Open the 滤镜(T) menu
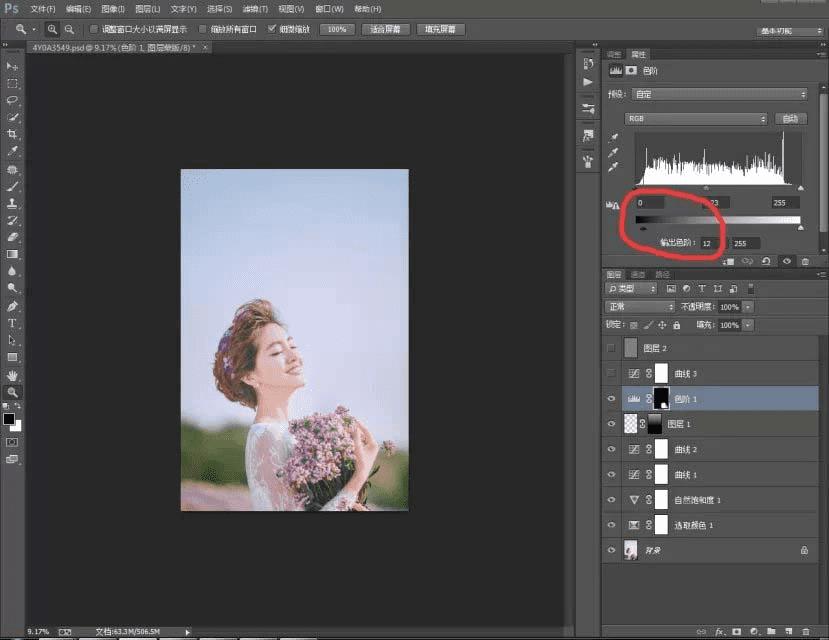The width and height of the screenshot is (829, 640). click(257, 8)
